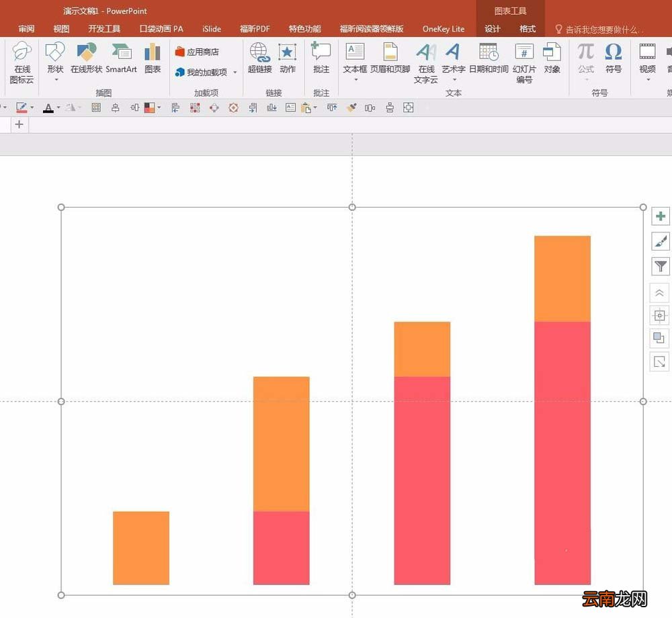Insert a video (视频)
Screen dimensions: 672x618
pos(647,57)
